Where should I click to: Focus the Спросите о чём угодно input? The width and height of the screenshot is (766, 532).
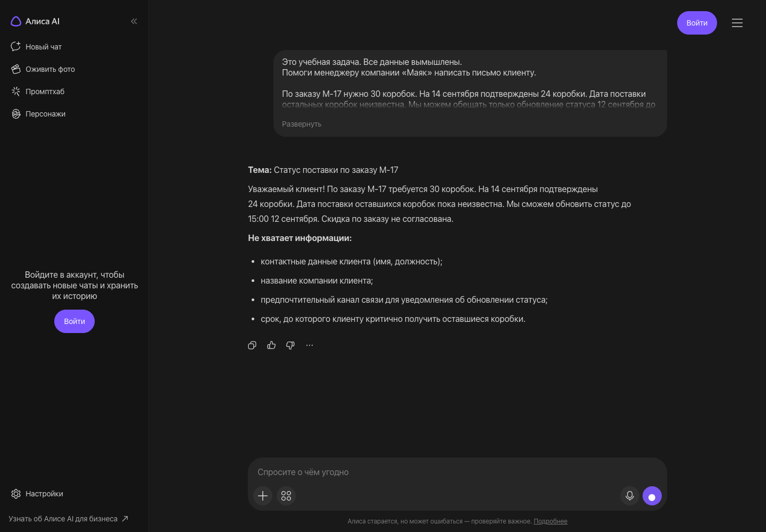457,472
